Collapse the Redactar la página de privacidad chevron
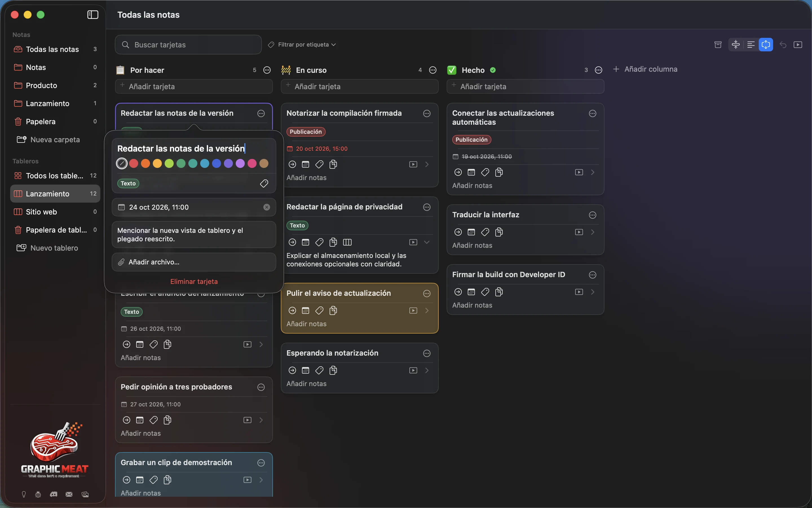Image resolution: width=812 pixels, height=508 pixels. tap(427, 242)
